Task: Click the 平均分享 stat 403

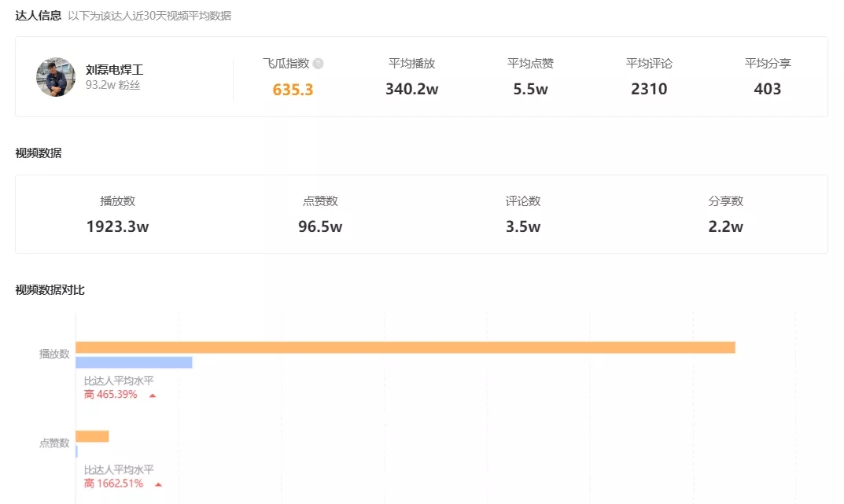Action: point(766,89)
